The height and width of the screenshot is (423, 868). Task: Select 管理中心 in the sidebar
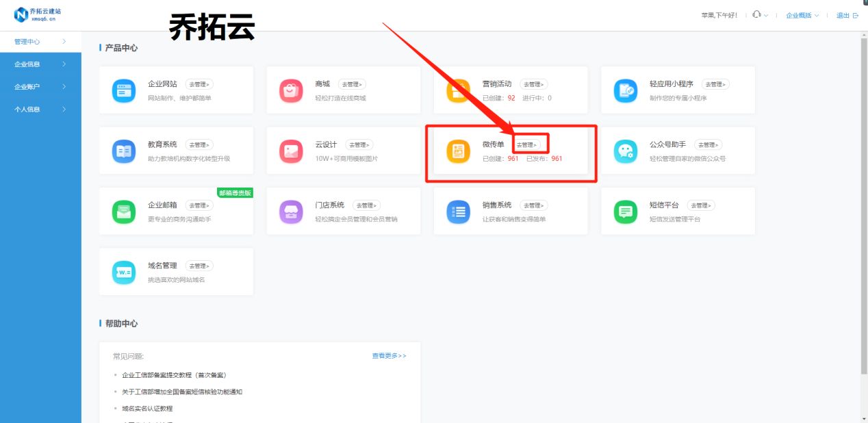pyautogui.click(x=40, y=42)
